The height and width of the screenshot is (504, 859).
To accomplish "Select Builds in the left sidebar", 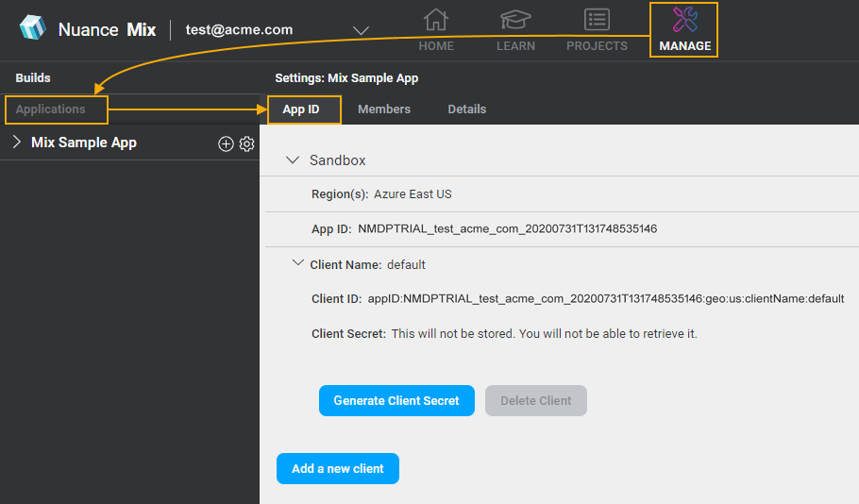I will [x=33, y=77].
